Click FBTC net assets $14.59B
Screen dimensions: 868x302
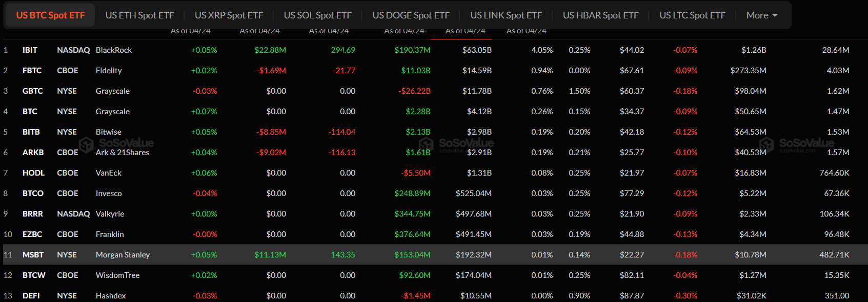[x=477, y=71]
